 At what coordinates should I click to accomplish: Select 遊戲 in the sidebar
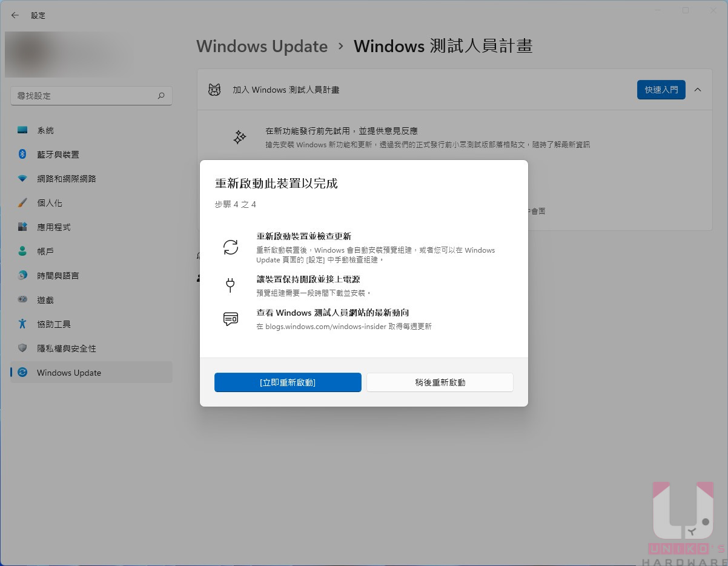coord(91,300)
